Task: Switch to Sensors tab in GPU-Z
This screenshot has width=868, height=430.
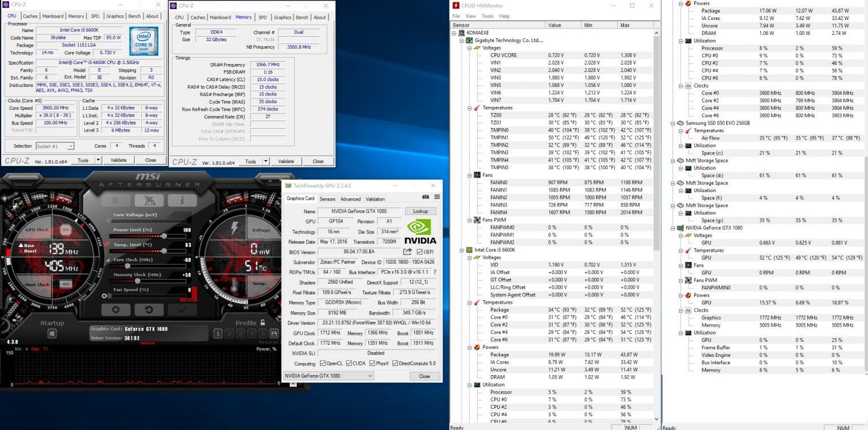Action: pos(327,199)
